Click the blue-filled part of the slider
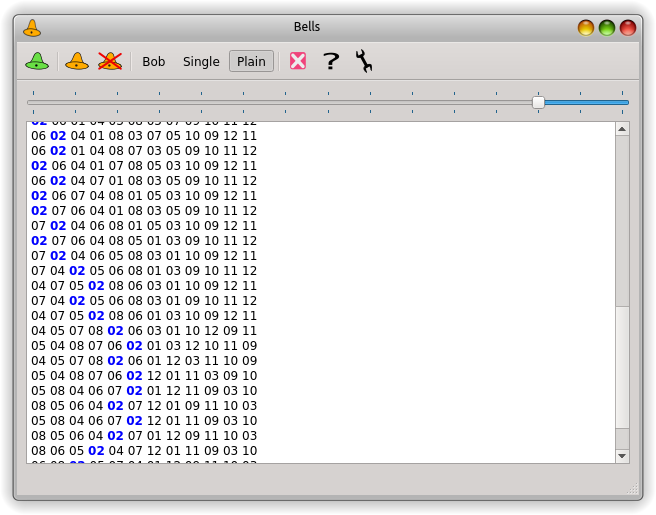The height and width of the screenshot is (515, 656). pyautogui.click(x=587, y=102)
